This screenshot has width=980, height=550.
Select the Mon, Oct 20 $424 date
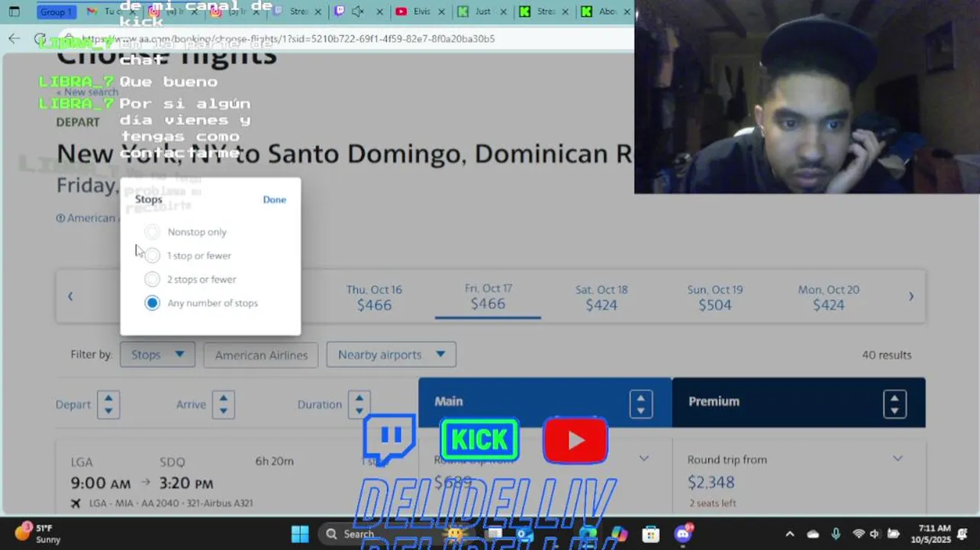(828, 297)
